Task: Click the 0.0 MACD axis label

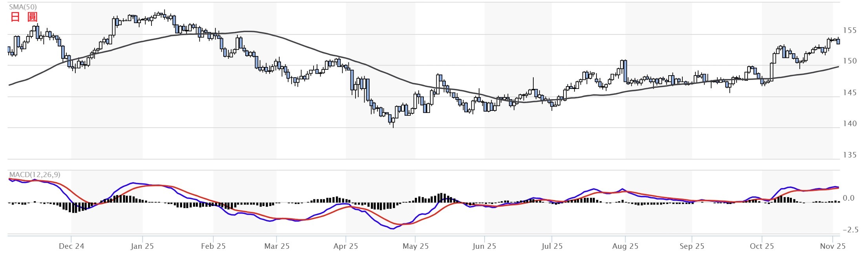Action: pos(848,198)
